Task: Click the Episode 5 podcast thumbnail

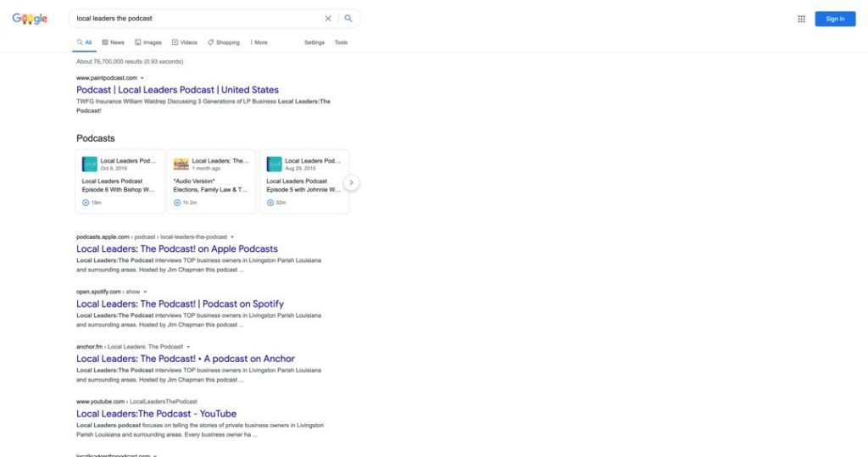Action: click(x=274, y=164)
